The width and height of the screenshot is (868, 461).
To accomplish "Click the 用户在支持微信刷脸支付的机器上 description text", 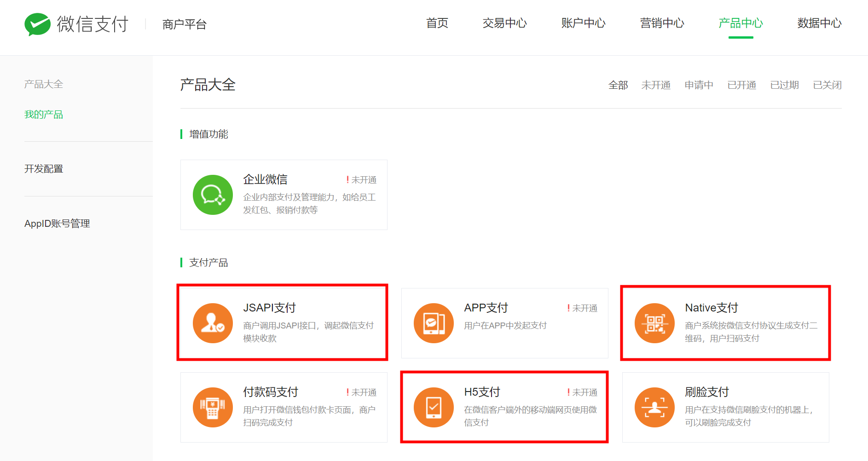I will point(749,416).
